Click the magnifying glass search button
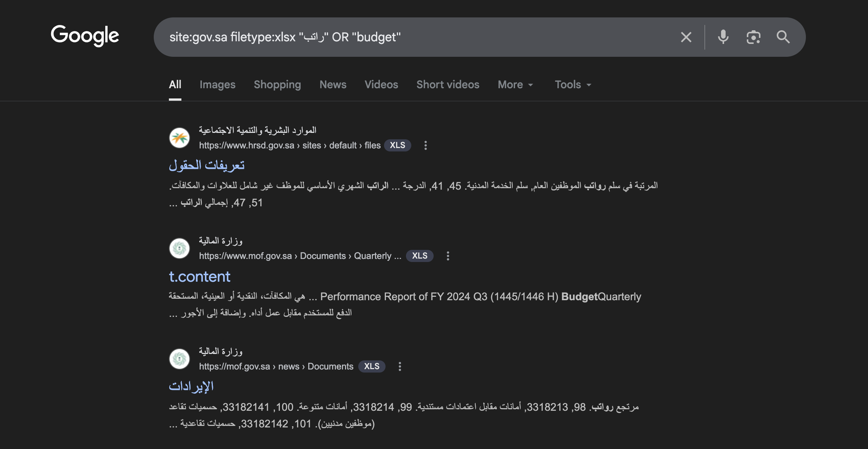Screen dimensions: 868x449 coord(783,37)
